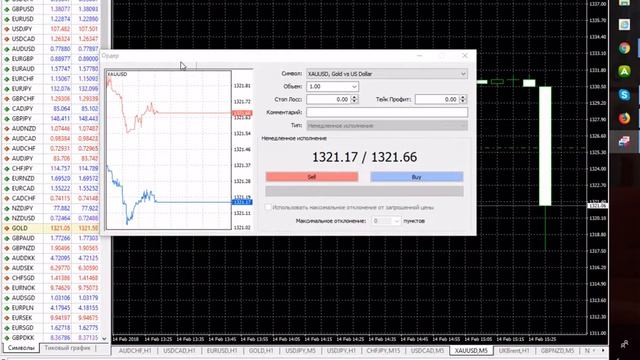Click the arrow icon beside USDCAD

(7, 39)
